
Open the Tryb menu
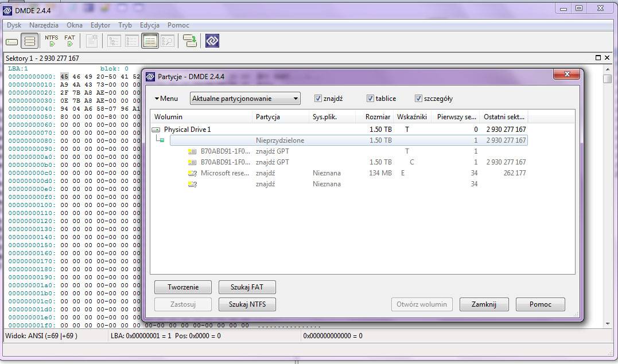coord(125,25)
